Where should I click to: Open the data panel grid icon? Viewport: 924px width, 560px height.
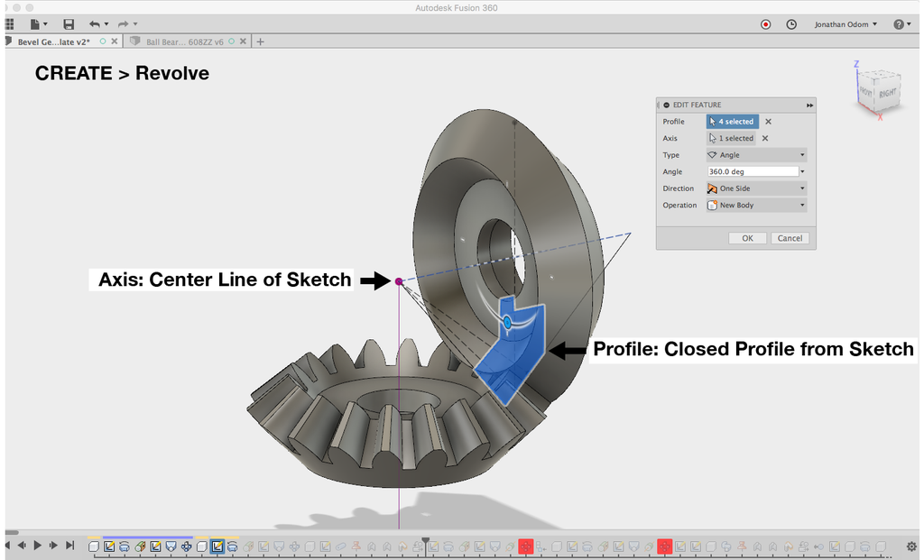9,24
